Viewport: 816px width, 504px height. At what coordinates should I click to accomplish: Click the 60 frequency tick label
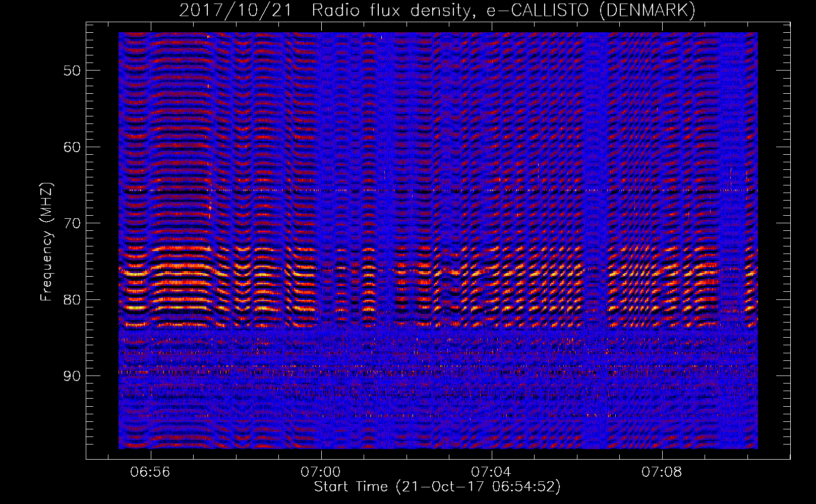pyautogui.click(x=72, y=147)
